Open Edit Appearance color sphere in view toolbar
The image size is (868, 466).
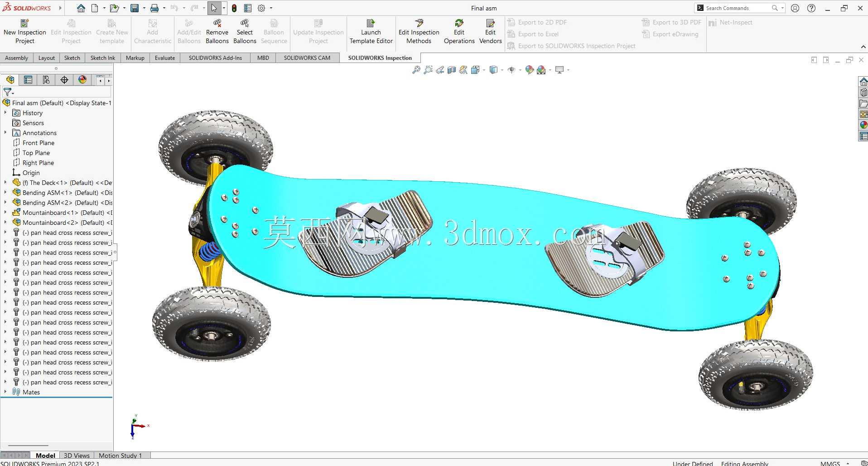(529, 70)
